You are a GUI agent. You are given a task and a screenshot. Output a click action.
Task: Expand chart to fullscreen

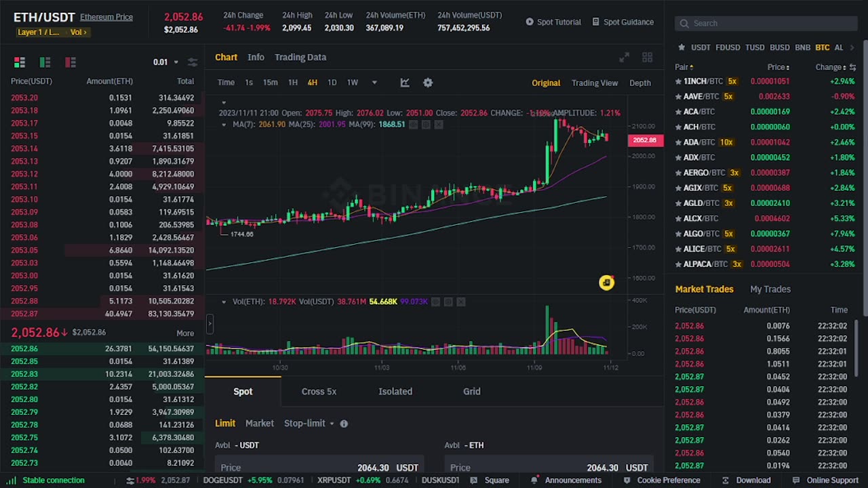point(624,58)
